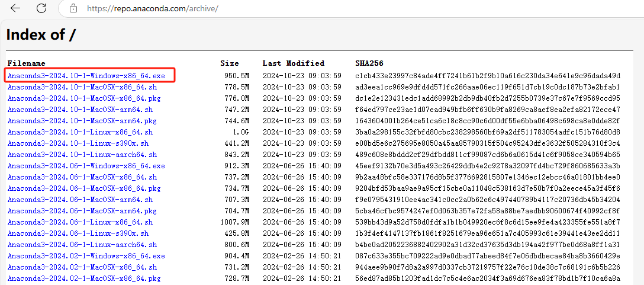Click the Anaconda3-2024.02-1-MacOSX-x86_64.pkg link
The image size is (644, 285).
[84, 278]
